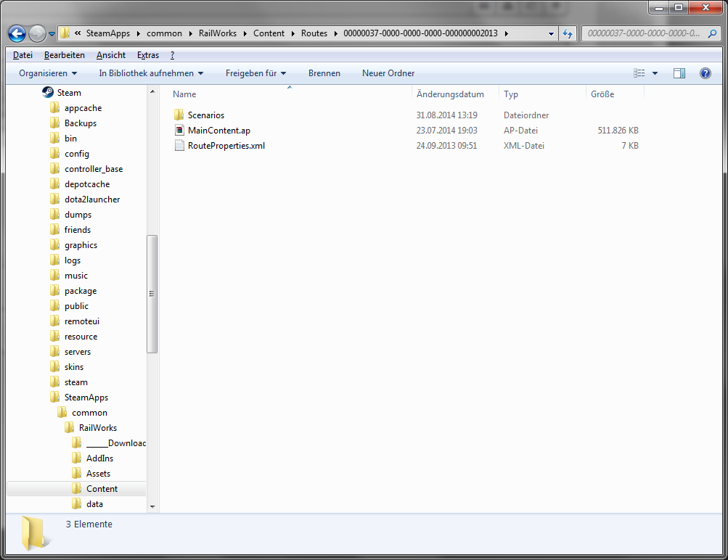Create a folder with Neuer Ordner

388,73
